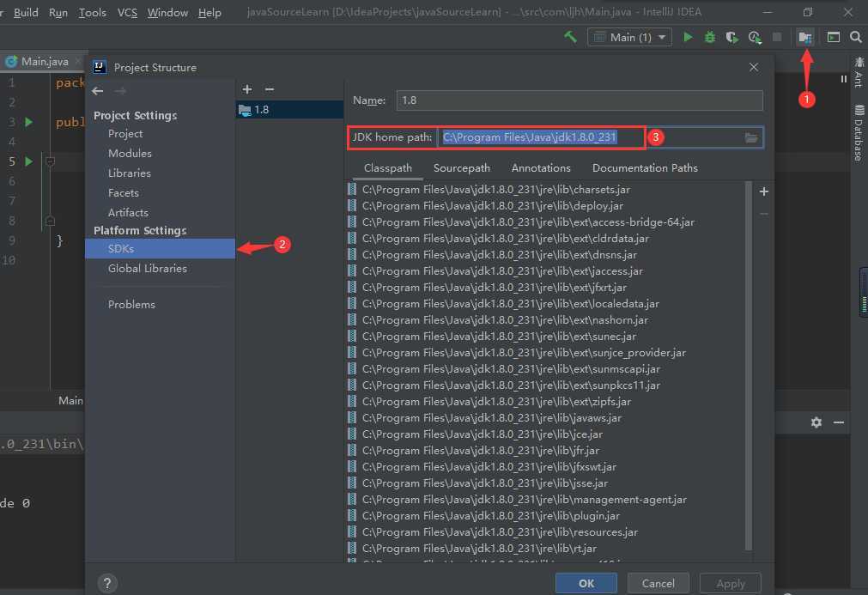Select Modules under Project Settings
Image resolution: width=868 pixels, height=595 pixels.
(x=130, y=154)
